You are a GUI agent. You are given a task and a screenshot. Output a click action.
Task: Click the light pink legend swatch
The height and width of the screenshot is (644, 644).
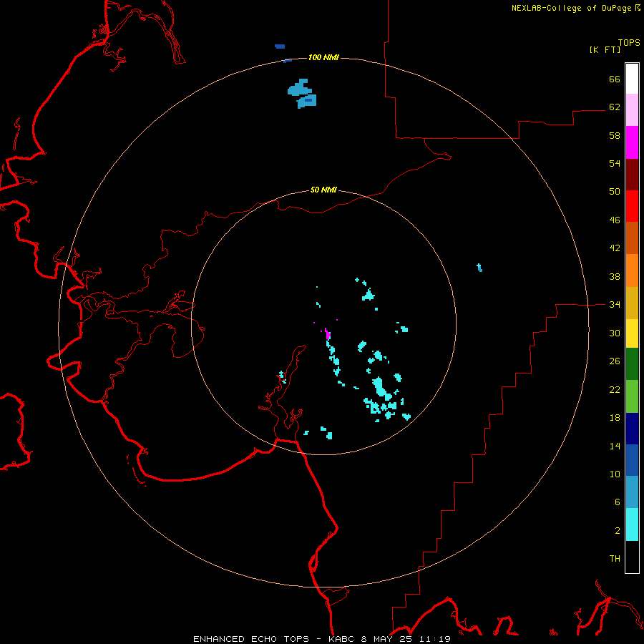[632, 109]
